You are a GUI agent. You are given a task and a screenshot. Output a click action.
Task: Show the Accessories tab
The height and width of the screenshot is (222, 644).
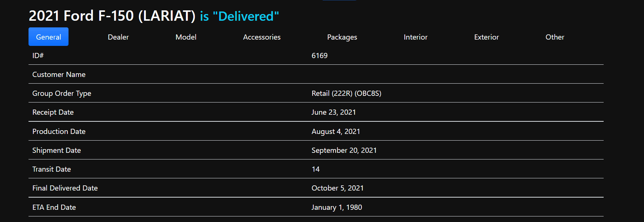[x=262, y=37]
